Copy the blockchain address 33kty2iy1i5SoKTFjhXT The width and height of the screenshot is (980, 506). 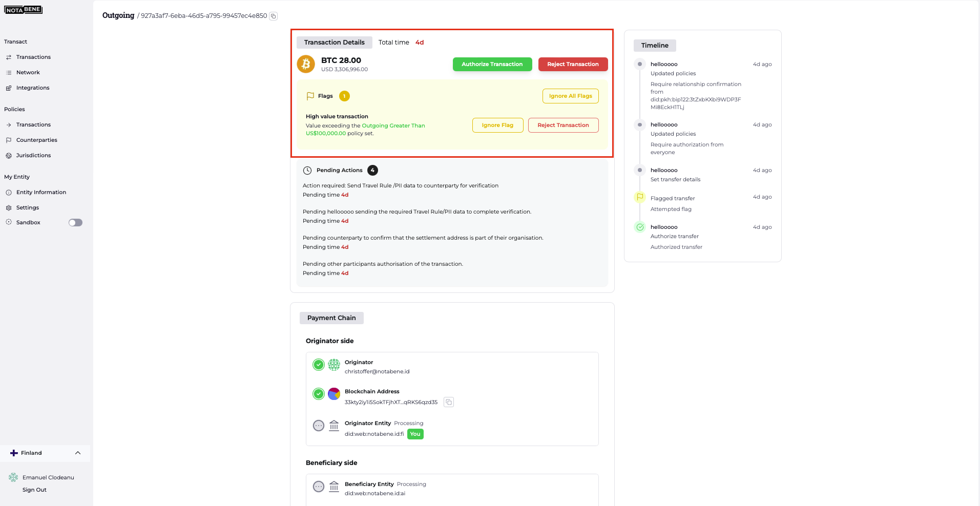[449, 402]
